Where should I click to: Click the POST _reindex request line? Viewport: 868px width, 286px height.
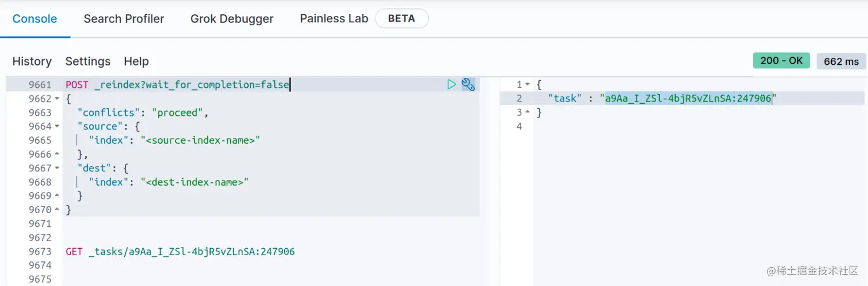click(177, 85)
